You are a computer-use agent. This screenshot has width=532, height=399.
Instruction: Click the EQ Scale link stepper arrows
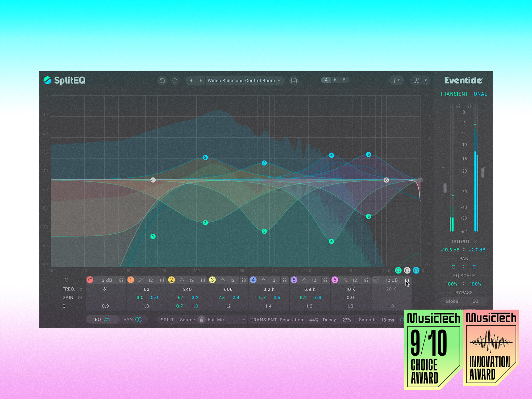[464, 284]
